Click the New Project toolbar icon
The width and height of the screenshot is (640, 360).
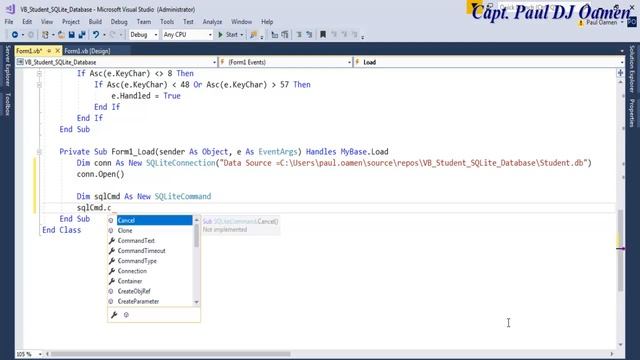tap(45, 35)
